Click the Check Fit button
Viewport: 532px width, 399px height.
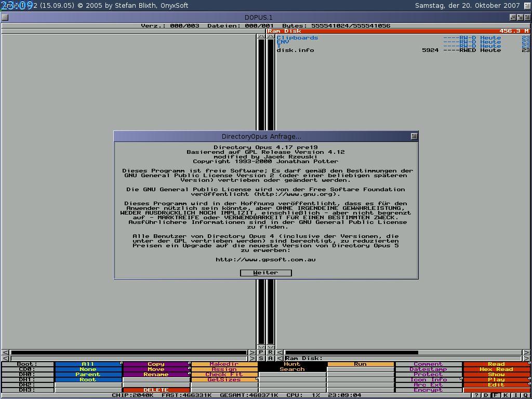point(224,375)
